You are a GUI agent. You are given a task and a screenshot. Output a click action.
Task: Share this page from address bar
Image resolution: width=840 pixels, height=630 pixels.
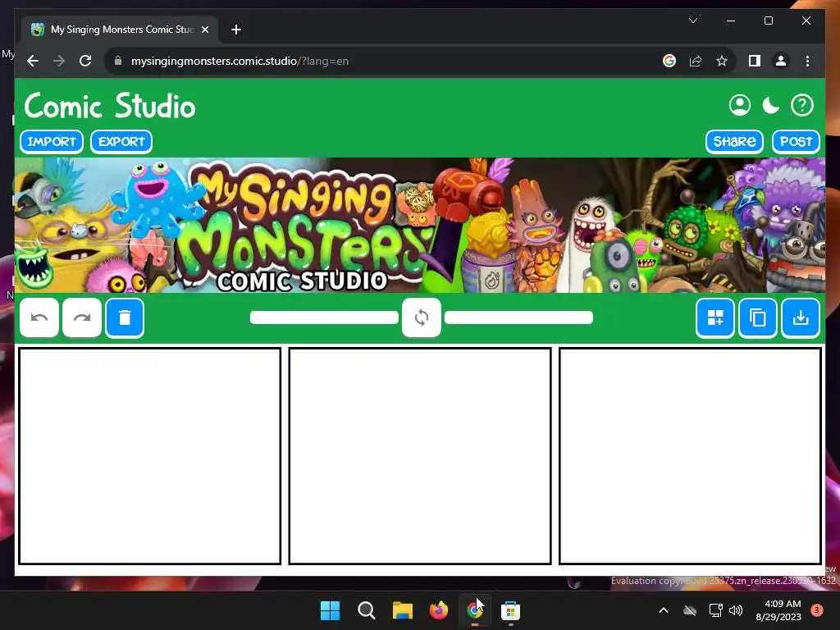point(696,61)
